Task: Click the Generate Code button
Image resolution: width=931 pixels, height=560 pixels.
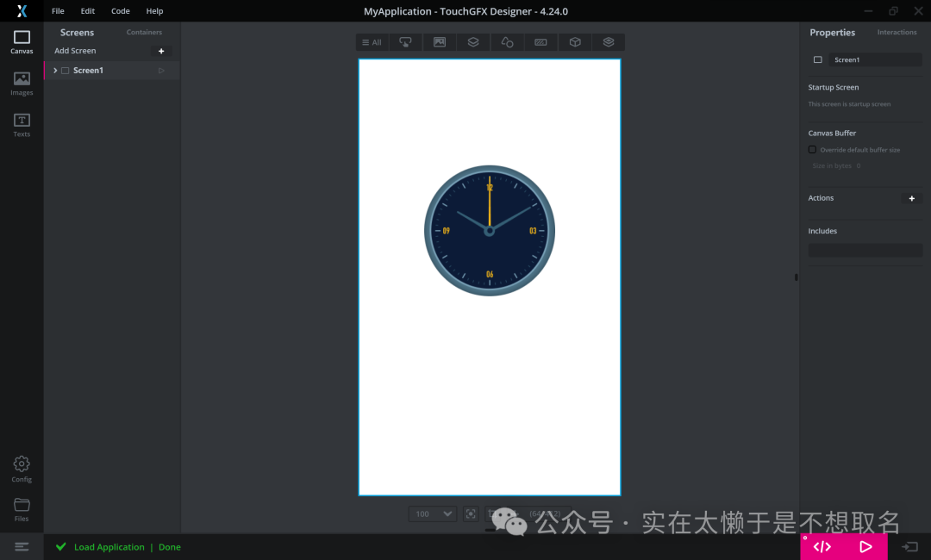Action: coord(822,546)
